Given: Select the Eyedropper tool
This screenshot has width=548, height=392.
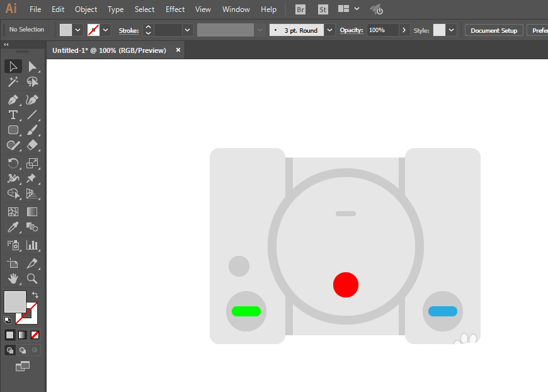Looking at the screenshot, I should [x=13, y=228].
